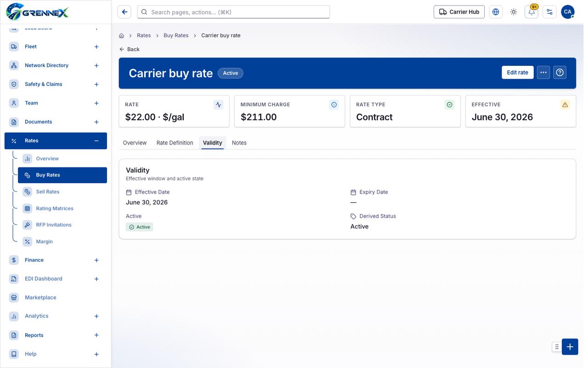Open the notifications bell icon

point(531,12)
